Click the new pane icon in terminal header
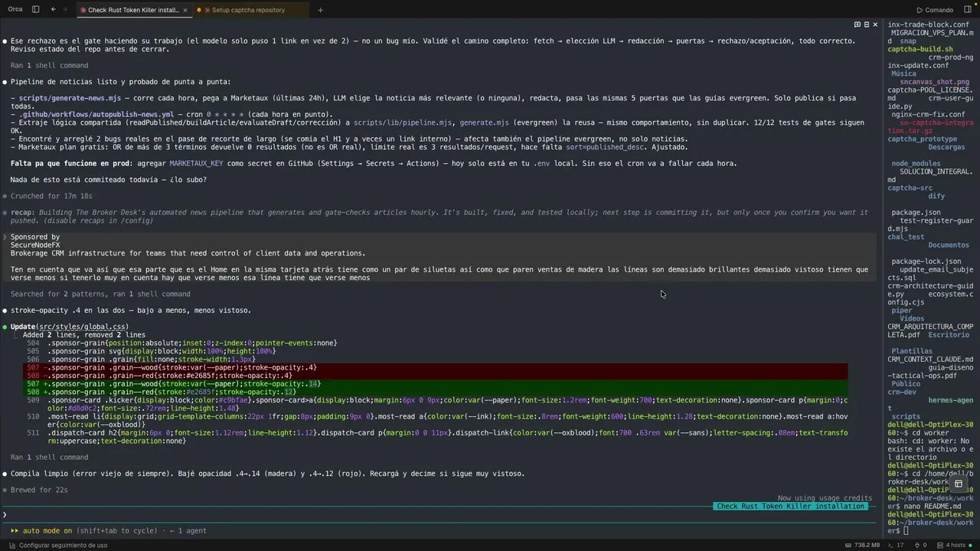This screenshot has width=980, height=551. click(x=857, y=24)
